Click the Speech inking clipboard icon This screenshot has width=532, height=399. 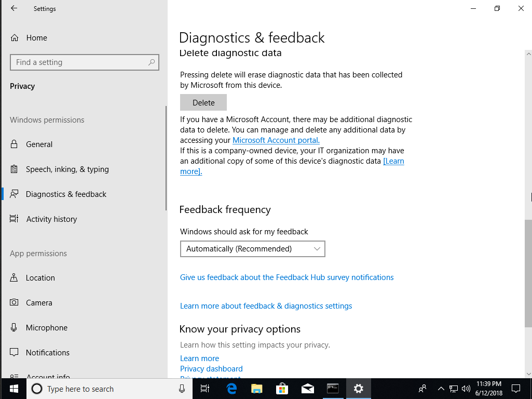point(14,169)
